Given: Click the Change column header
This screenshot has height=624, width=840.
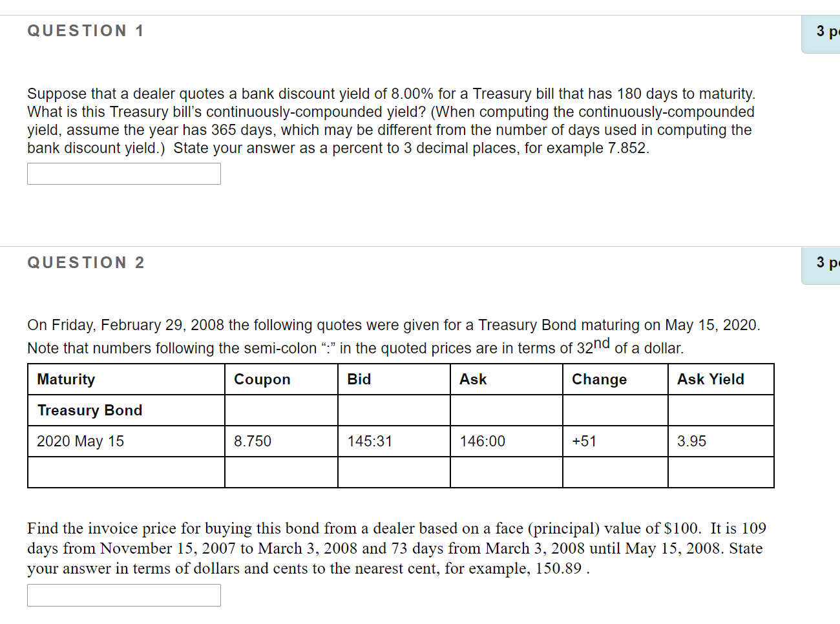Looking at the screenshot, I should 599,379.
